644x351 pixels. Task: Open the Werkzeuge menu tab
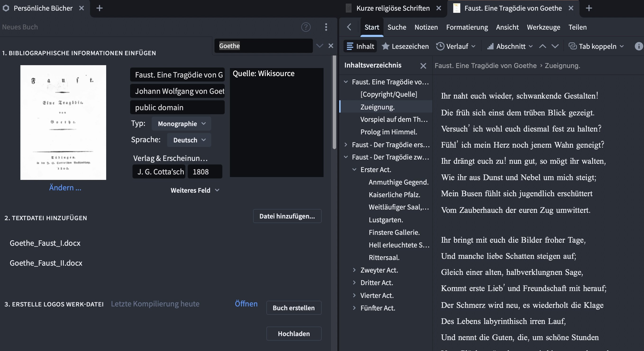tap(544, 27)
